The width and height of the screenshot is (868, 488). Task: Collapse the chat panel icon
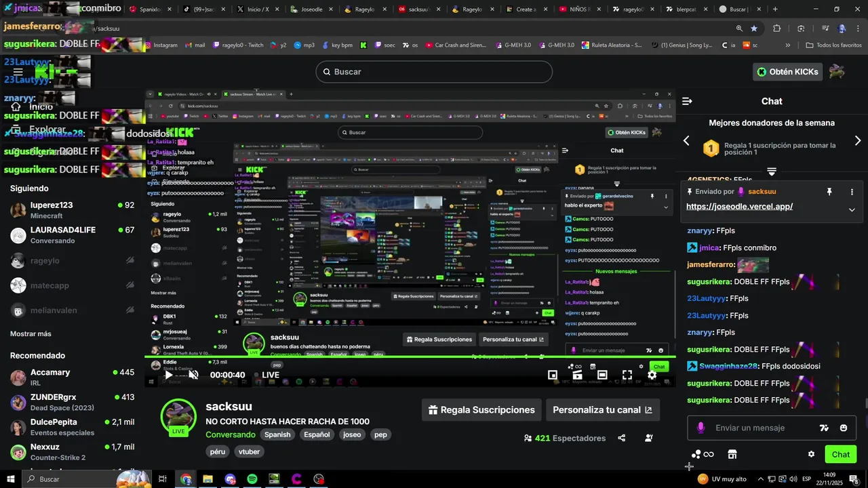(687, 101)
